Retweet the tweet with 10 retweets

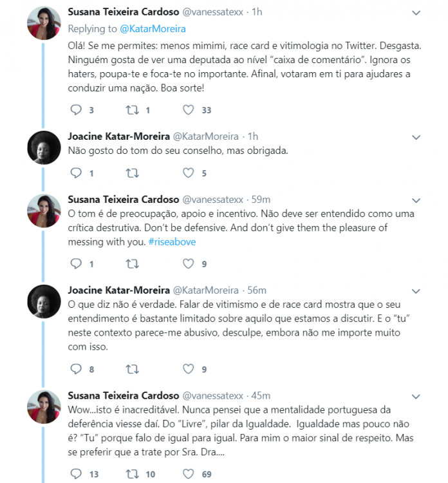(x=133, y=474)
